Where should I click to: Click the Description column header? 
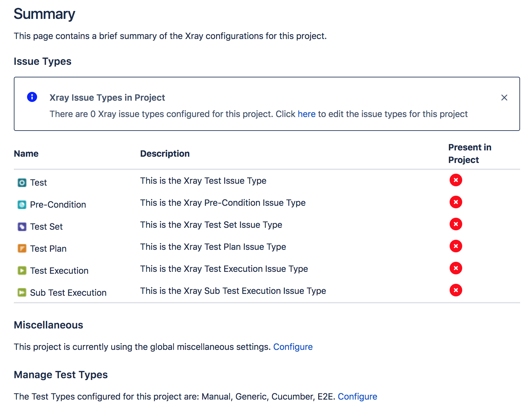(x=165, y=154)
